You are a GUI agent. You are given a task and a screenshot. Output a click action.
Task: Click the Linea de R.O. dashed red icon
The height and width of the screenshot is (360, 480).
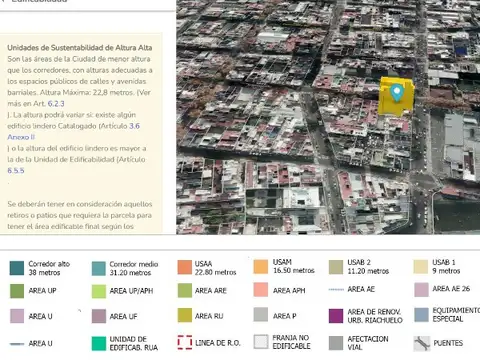pyautogui.click(x=185, y=342)
